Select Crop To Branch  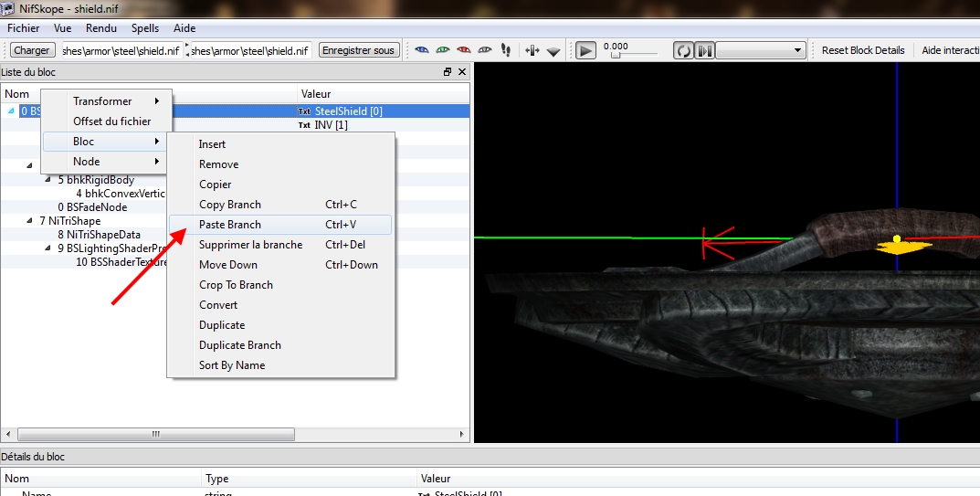coord(280,285)
